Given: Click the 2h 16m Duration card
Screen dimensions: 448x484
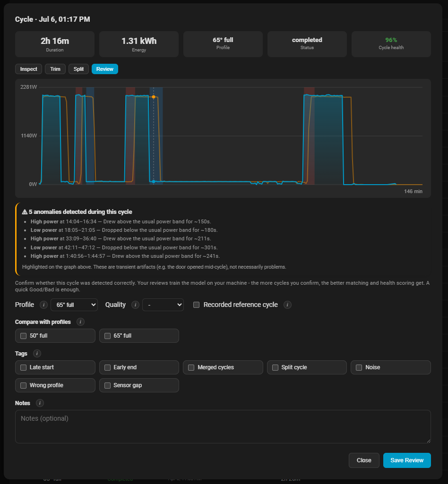Looking at the screenshot, I should [x=55, y=44].
